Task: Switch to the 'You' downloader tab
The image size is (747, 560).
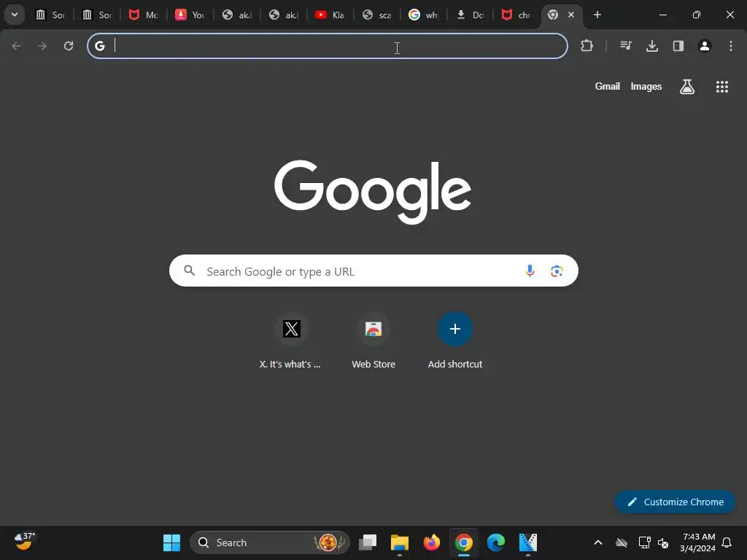Action: click(x=190, y=15)
